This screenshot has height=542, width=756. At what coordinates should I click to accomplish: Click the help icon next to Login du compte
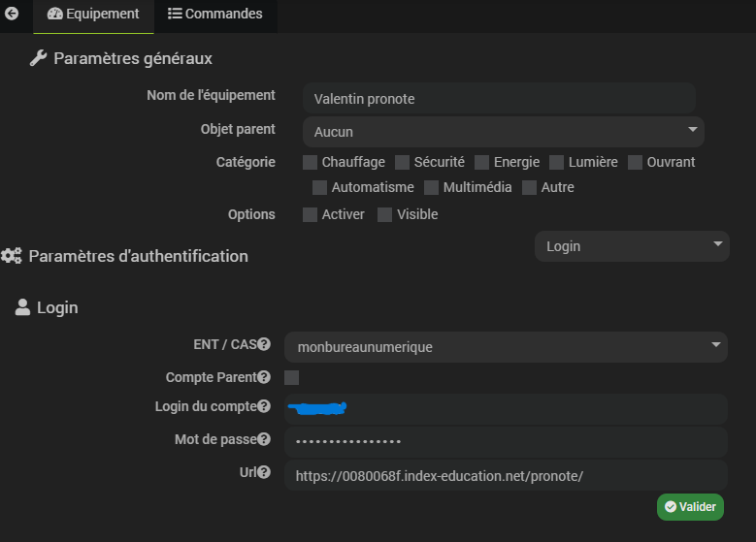(x=264, y=407)
